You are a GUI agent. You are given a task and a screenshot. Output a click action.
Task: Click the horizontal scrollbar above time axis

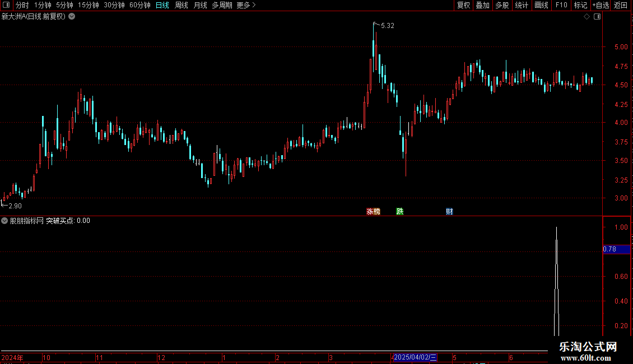click(x=274, y=351)
